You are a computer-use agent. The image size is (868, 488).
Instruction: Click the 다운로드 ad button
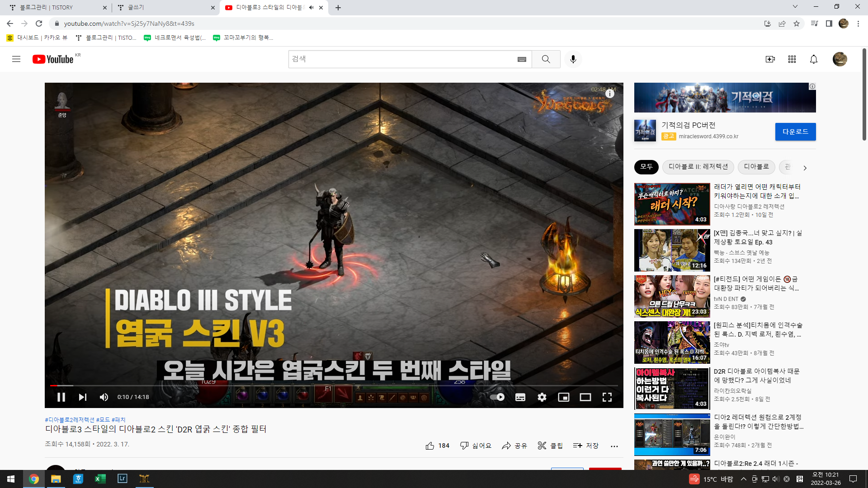(x=795, y=131)
